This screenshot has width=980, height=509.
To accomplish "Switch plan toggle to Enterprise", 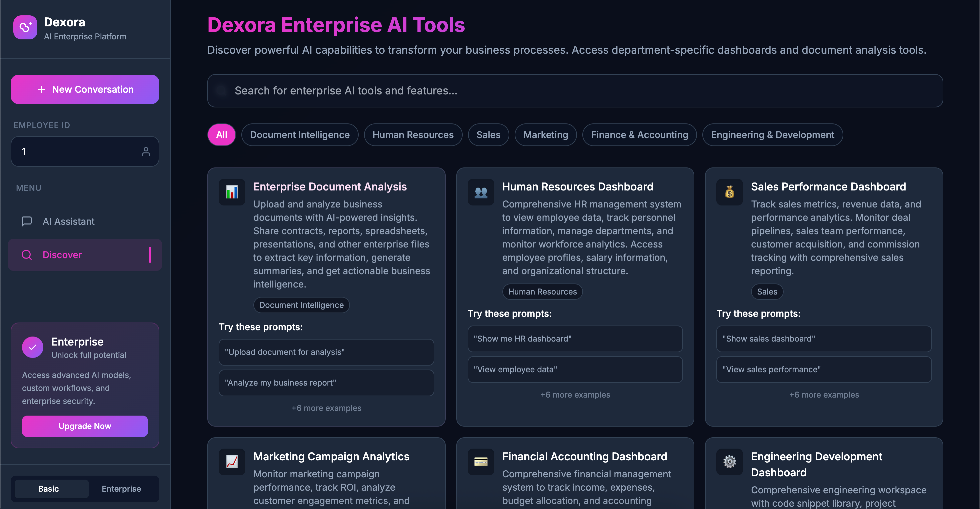I will pyautogui.click(x=121, y=489).
